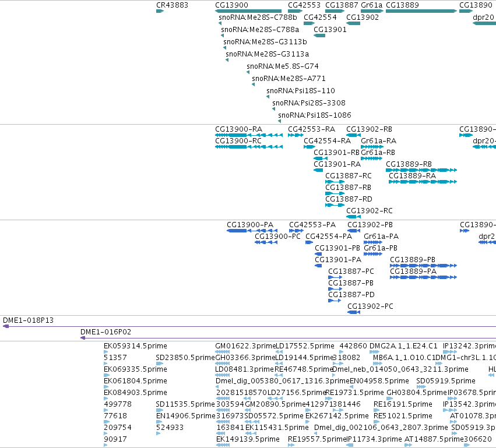
Task: Select the DME1-018P13 clone label
Action: 28,320
